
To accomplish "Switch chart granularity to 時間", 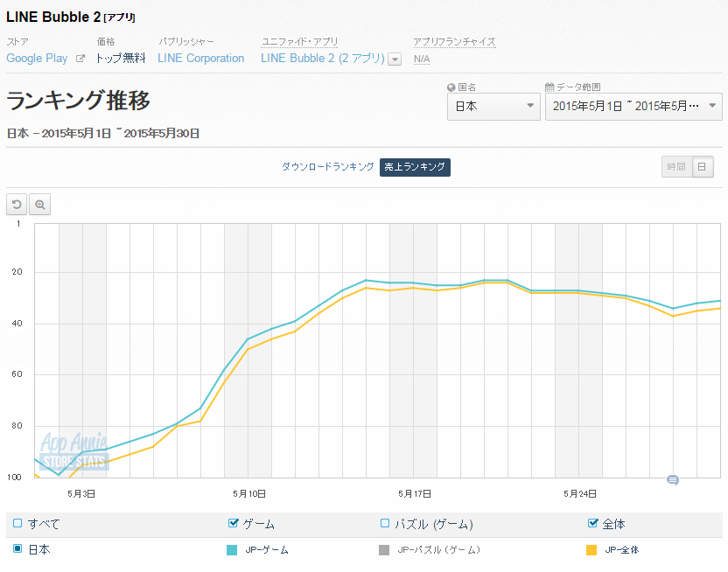I will point(676,167).
